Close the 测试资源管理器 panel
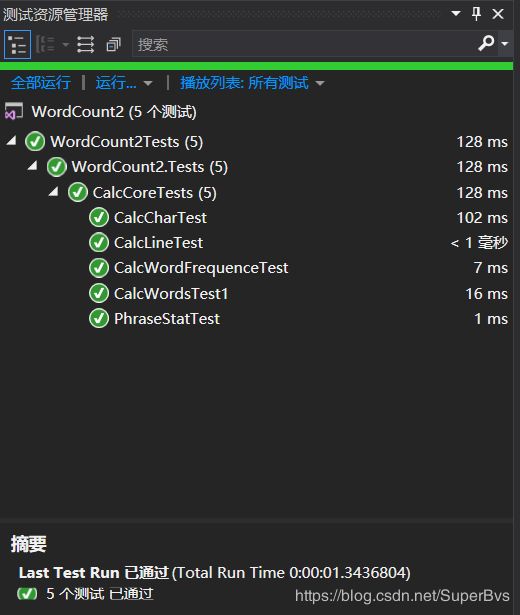520x615 pixels. tap(498, 14)
